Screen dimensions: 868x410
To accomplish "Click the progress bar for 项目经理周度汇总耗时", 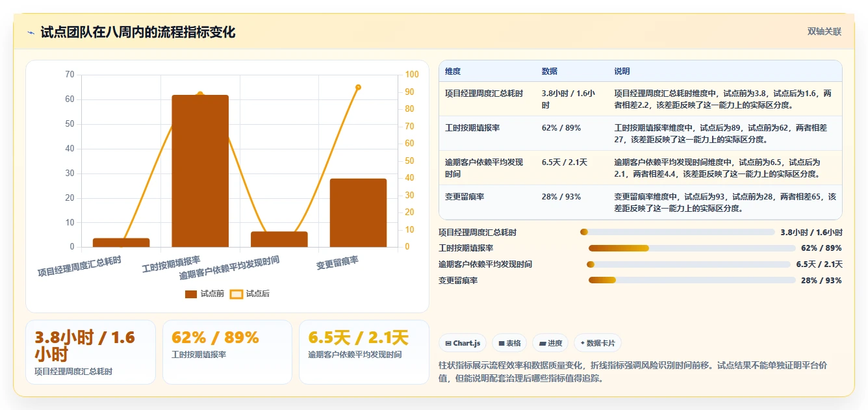I will pos(678,232).
